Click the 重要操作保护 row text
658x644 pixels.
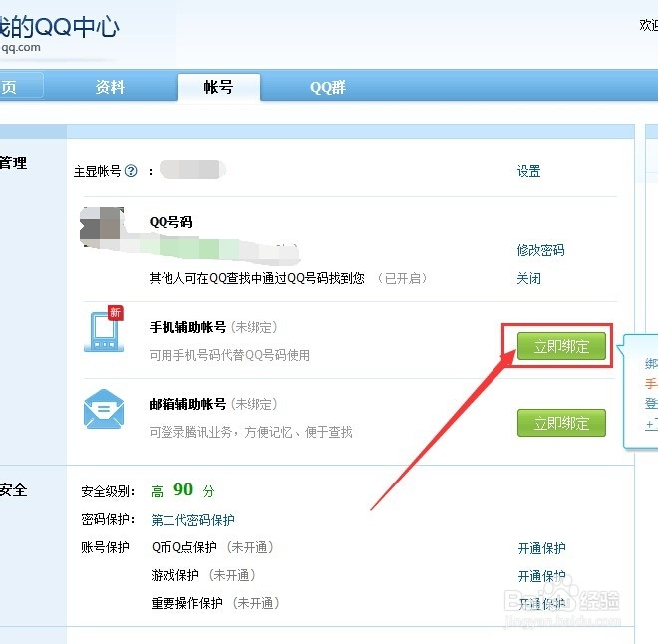(186, 603)
